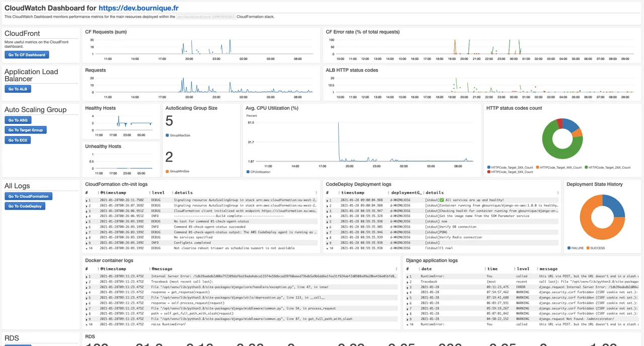Click the Unhealthy Hosts widget title
Screen dimensions: 644x346
point(103,146)
